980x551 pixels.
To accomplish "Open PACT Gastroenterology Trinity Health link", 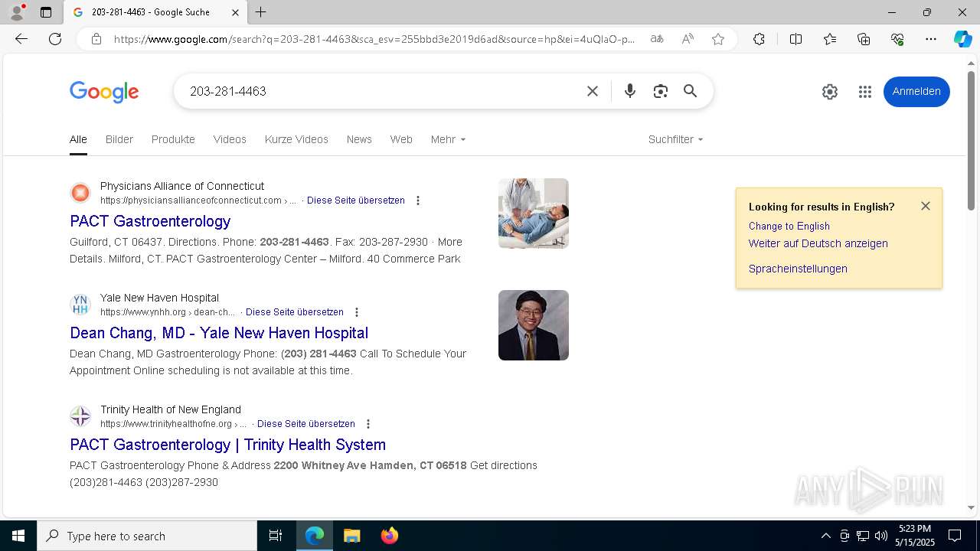I will click(227, 445).
